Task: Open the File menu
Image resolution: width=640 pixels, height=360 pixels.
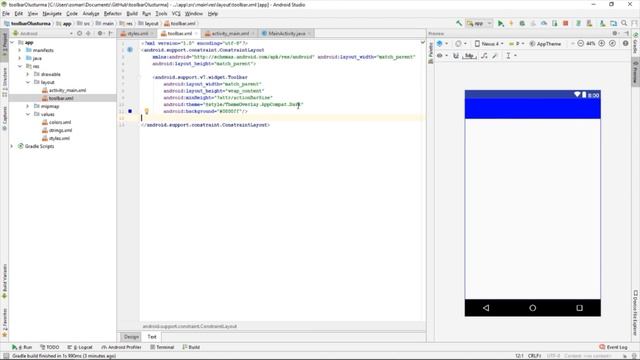Action: (x=6, y=13)
